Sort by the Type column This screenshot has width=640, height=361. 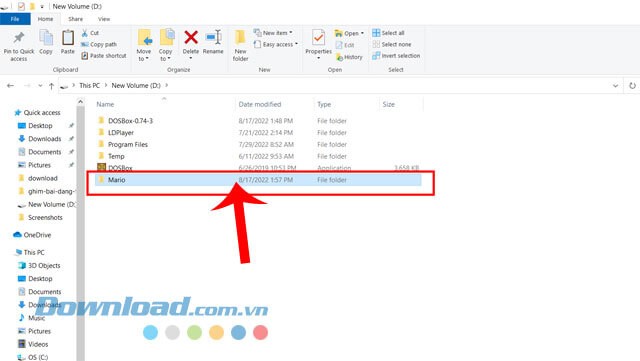pyautogui.click(x=324, y=105)
